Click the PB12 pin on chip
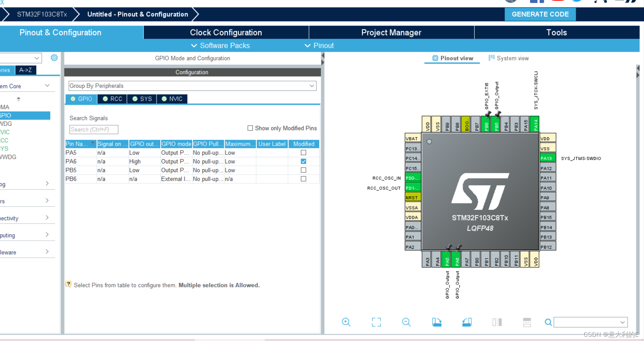This screenshot has width=644, height=341. (x=548, y=247)
